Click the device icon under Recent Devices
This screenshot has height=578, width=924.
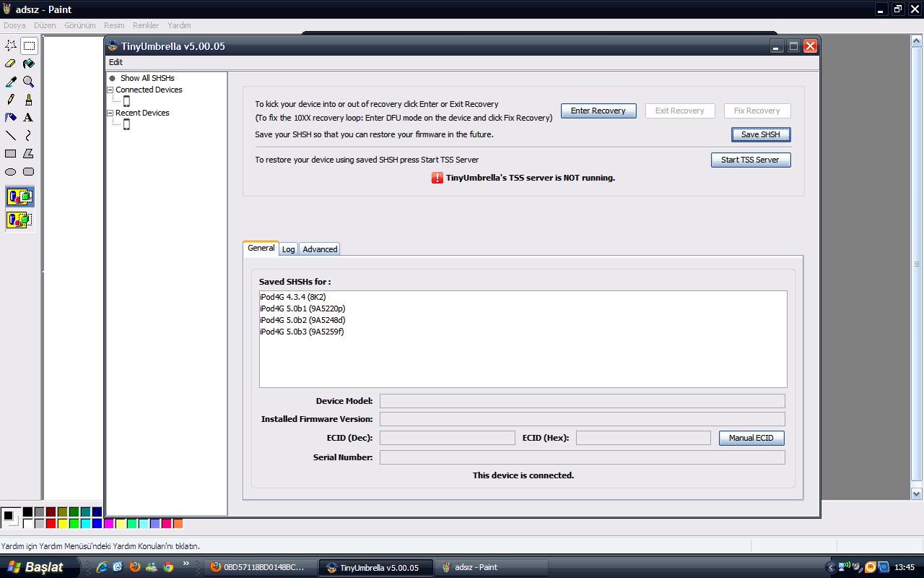click(126, 124)
